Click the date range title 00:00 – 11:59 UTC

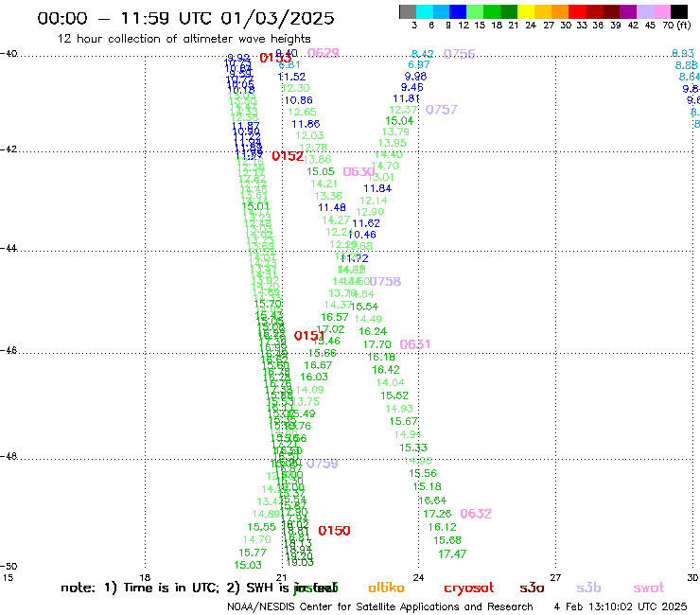185,18
